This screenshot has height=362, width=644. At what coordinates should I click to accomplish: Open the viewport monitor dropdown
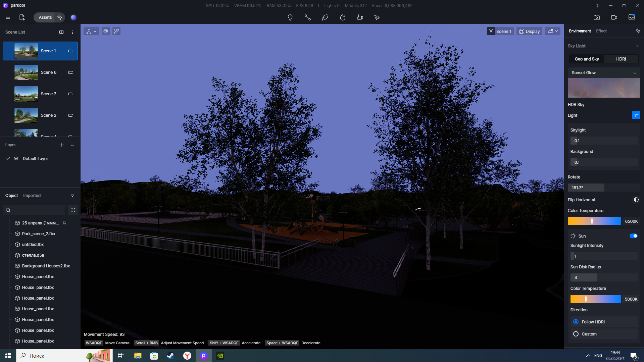coord(553,31)
